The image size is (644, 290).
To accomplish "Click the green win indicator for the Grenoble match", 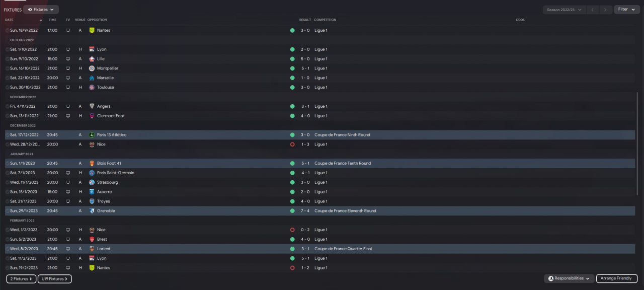I will click(x=292, y=211).
